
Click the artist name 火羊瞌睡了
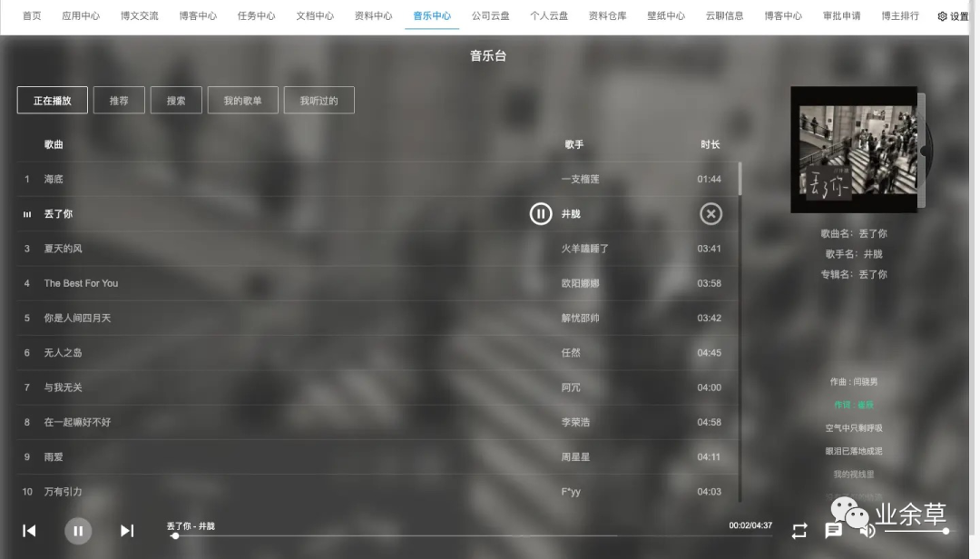(585, 249)
